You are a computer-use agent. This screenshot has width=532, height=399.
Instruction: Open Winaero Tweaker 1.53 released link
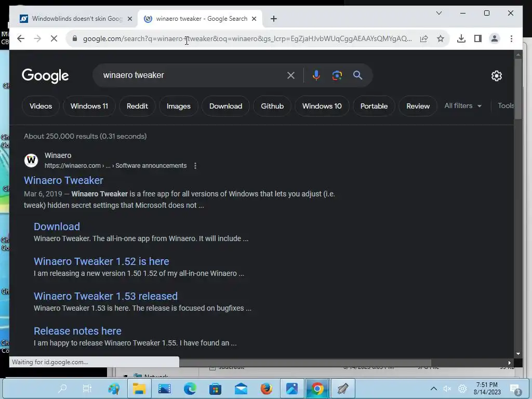tap(105, 296)
